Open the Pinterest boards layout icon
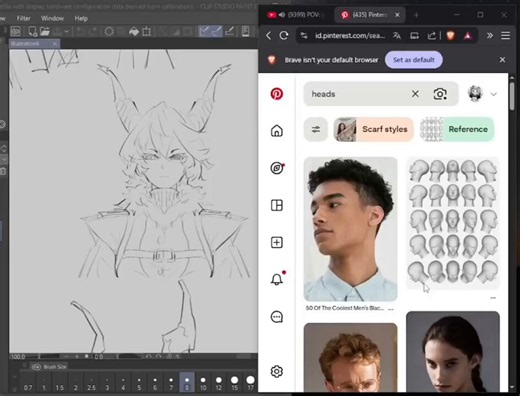 point(277,205)
